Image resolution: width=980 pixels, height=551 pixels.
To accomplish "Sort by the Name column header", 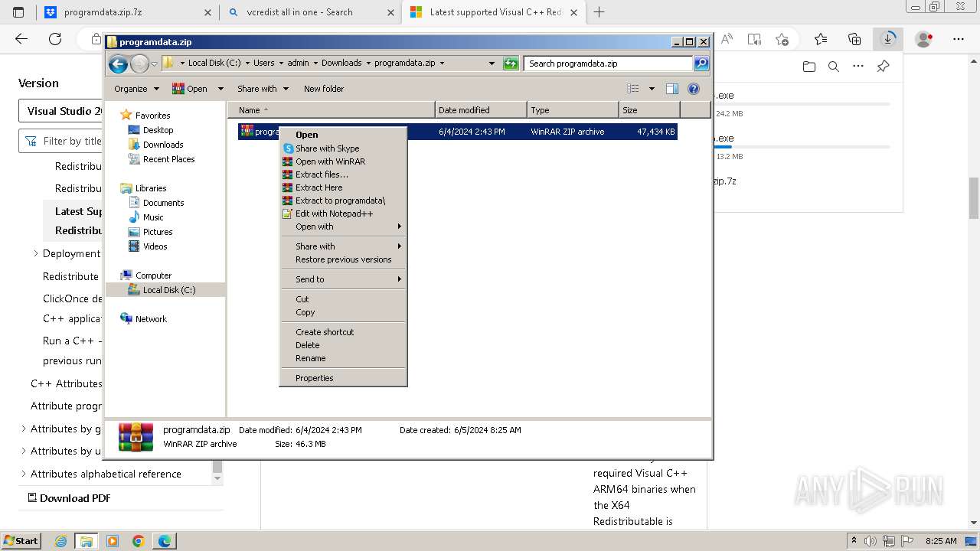I will click(331, 110).
